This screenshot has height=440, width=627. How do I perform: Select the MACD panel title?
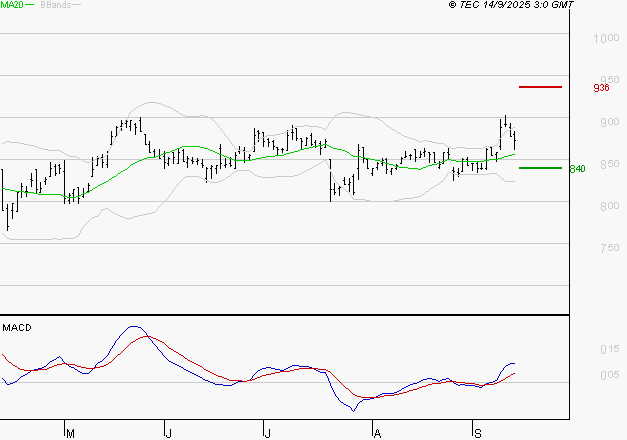[x=17, y=328]
